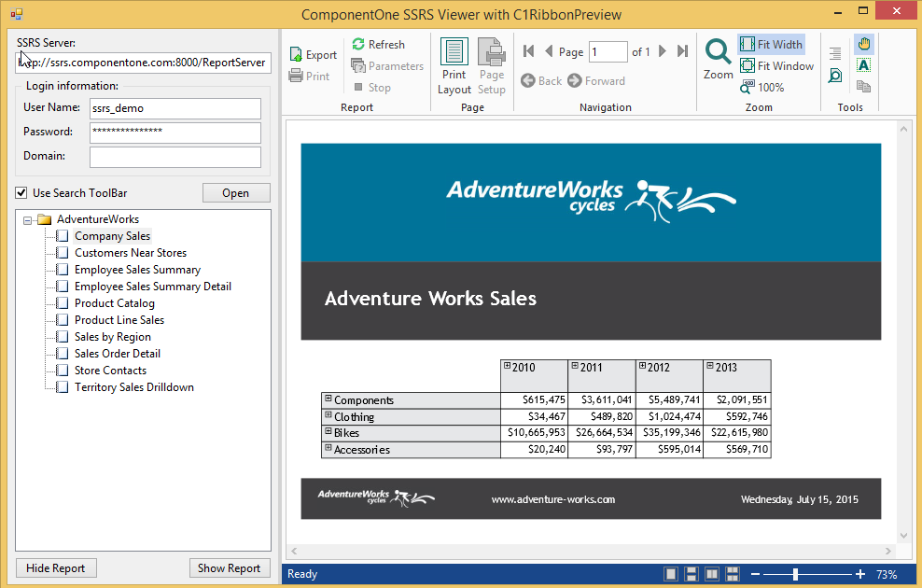Screen dimensions: 922x588
Task: Expand the Clothing row
Action: tap(328, 414)
